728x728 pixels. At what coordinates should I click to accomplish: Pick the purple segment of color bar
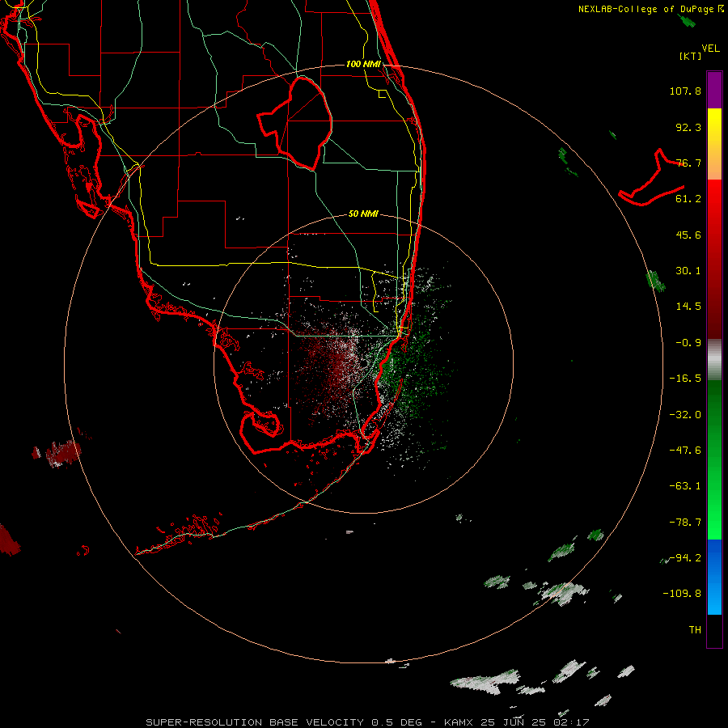[x=714, y=90]
